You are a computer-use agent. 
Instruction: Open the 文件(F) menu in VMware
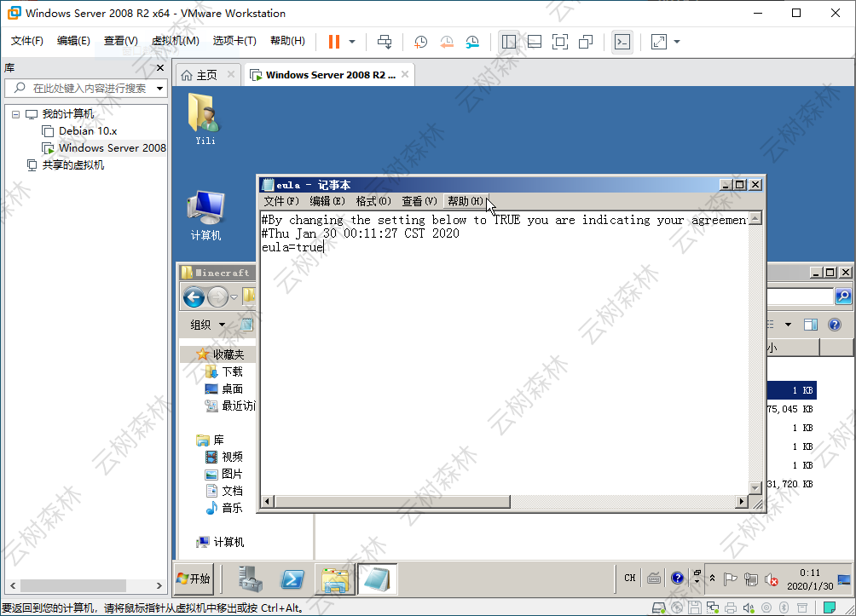26,41
